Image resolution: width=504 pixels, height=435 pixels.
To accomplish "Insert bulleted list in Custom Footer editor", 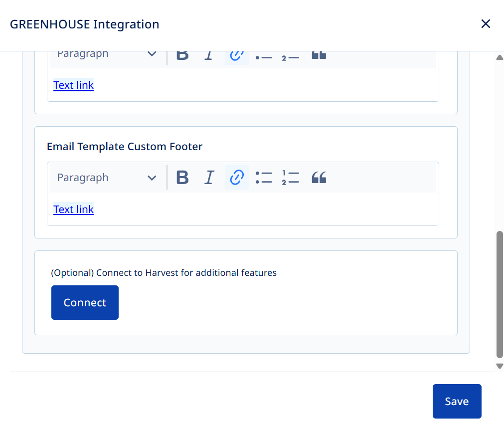I will point(264,178).
